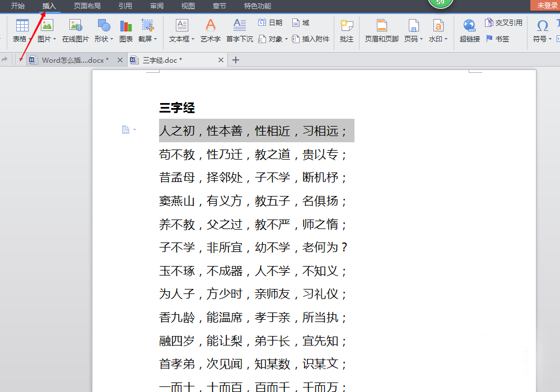Open a new document tab with plus
Viewport: 560px width, 392px height.
coord(236,60)
